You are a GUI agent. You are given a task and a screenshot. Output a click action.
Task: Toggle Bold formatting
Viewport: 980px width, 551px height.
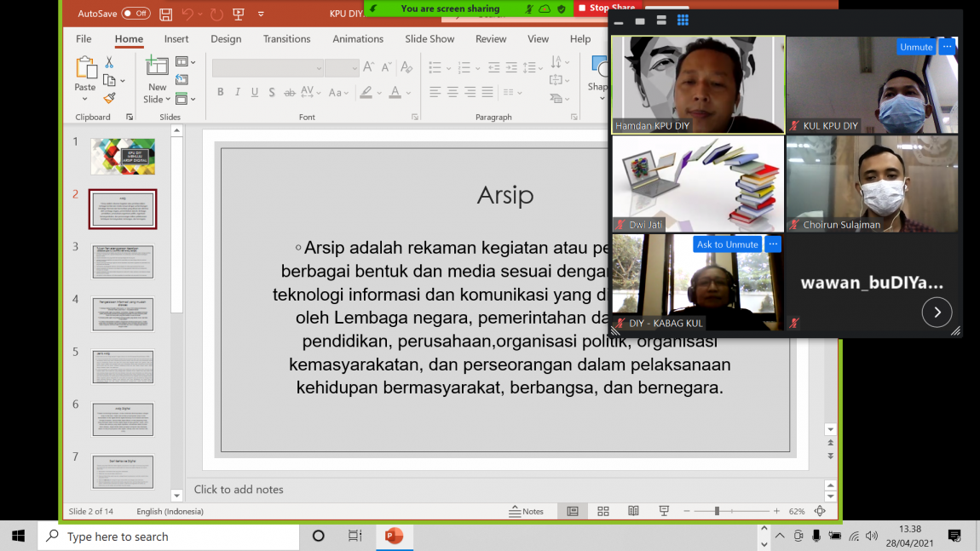[220, 92]
